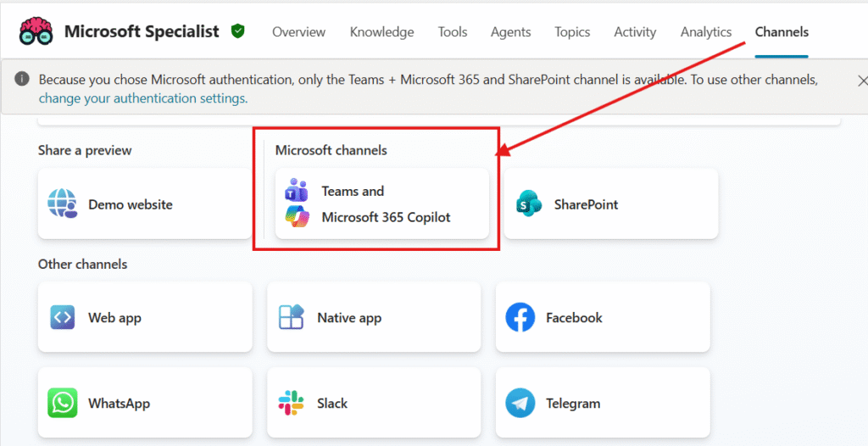Click the Web app code icon

[x=63, y=318]
